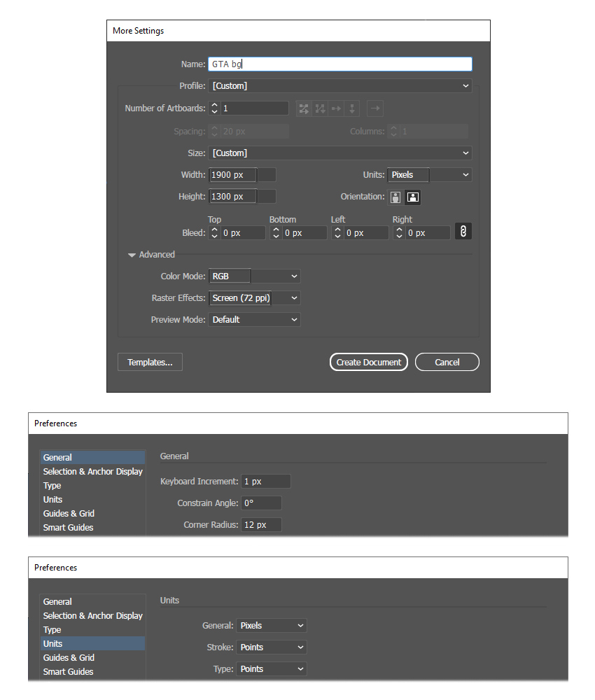595x700 pixels.
Task: Click the Cancel button
Action: [x=447, y=362]
